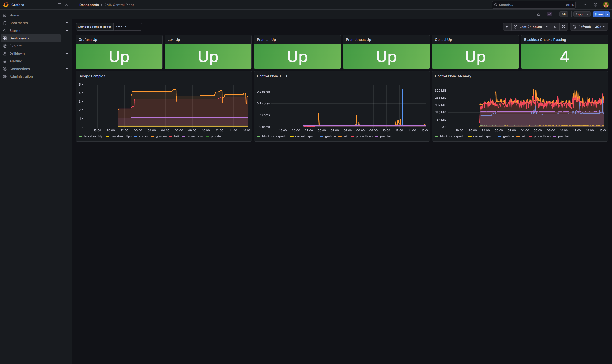Zoom out the time range
The width and height of the screenshot is (612, 364).
point(563,27)
